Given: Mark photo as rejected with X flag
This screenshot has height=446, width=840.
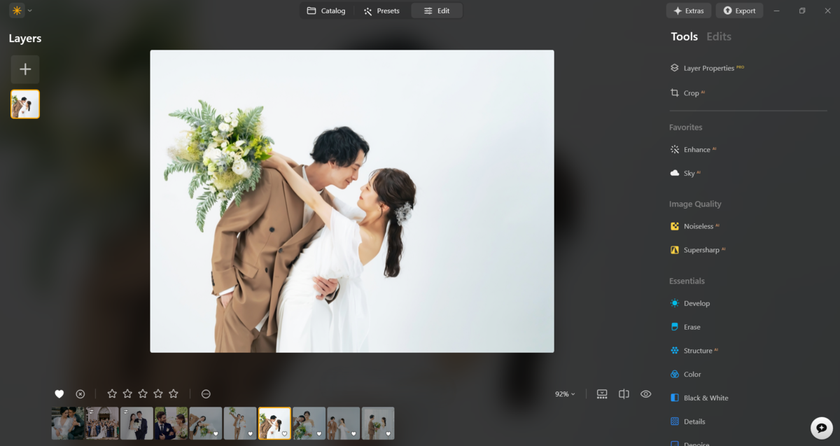Looking at the screenshot, I should pos(80,394).
